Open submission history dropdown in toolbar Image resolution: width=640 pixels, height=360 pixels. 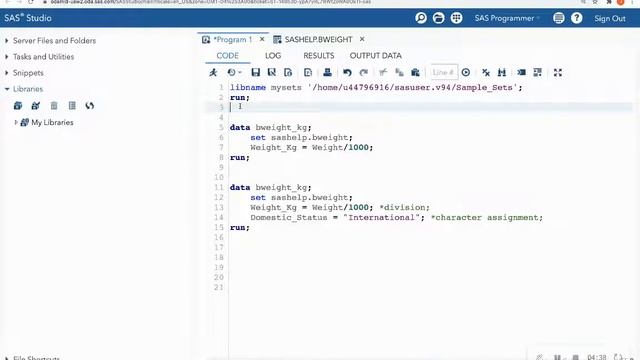click(x=234, y=73)
